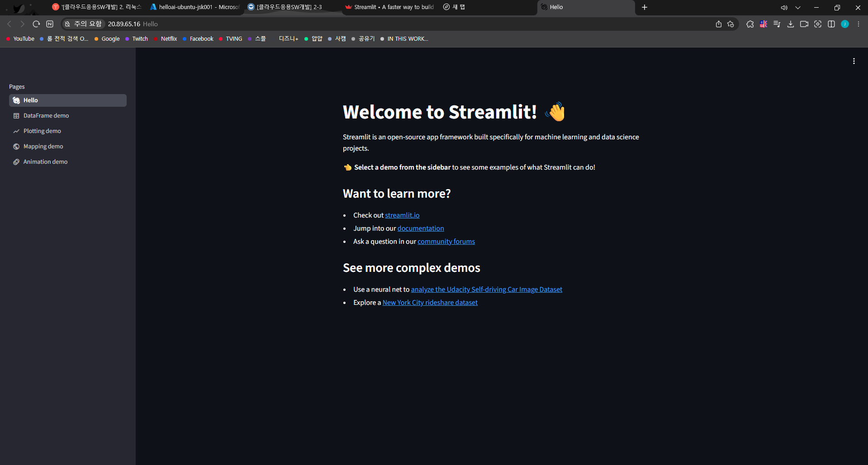
Task: Open the media playlist control icon
Action: pyautogui.click(x=777, y=24)
